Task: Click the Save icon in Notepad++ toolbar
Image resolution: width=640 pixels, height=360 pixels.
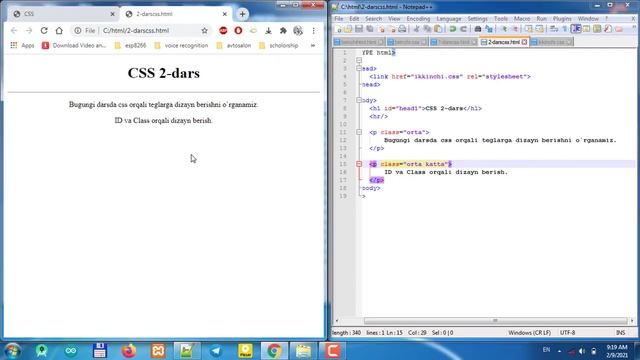Action: [x=359, y=29]
